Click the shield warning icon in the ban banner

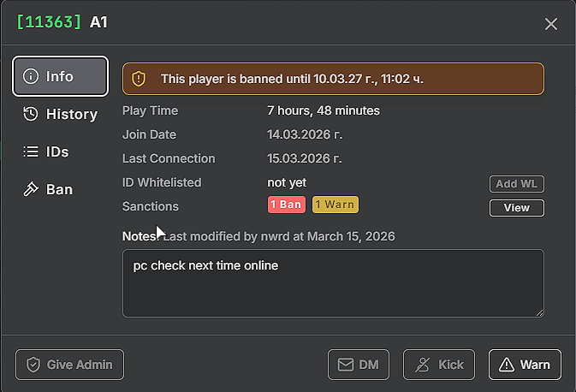(139, 79)
